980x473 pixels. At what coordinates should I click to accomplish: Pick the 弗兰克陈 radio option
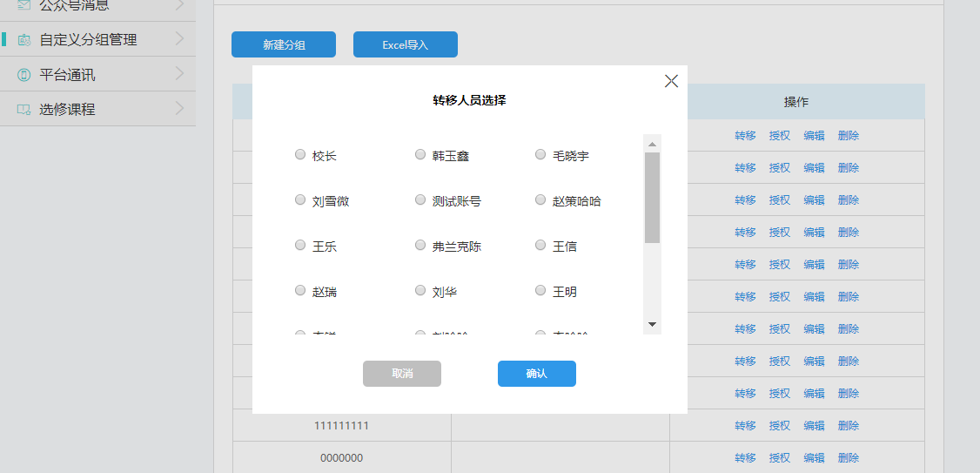[420, 246]
